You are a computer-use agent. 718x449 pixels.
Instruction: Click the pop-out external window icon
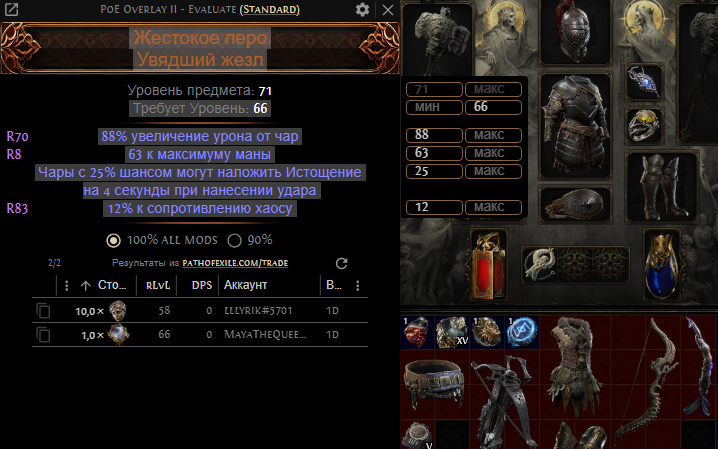click(x=11, y=10)
